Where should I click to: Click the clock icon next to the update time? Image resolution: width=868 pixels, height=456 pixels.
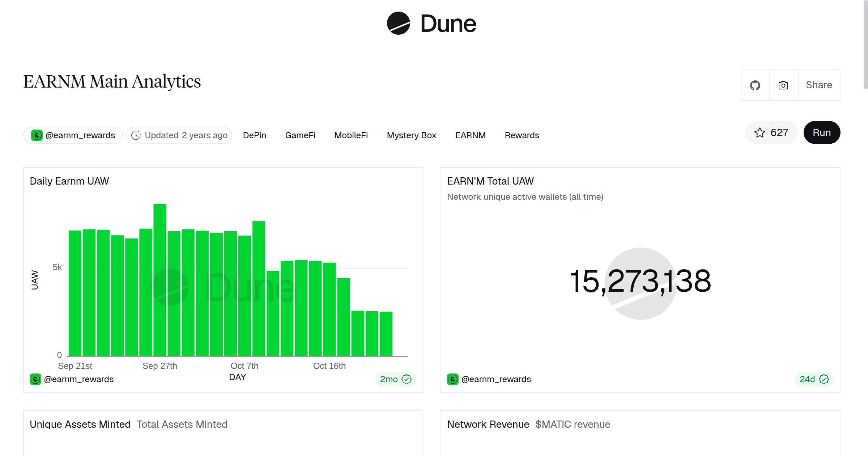click(x=136, y=135)
